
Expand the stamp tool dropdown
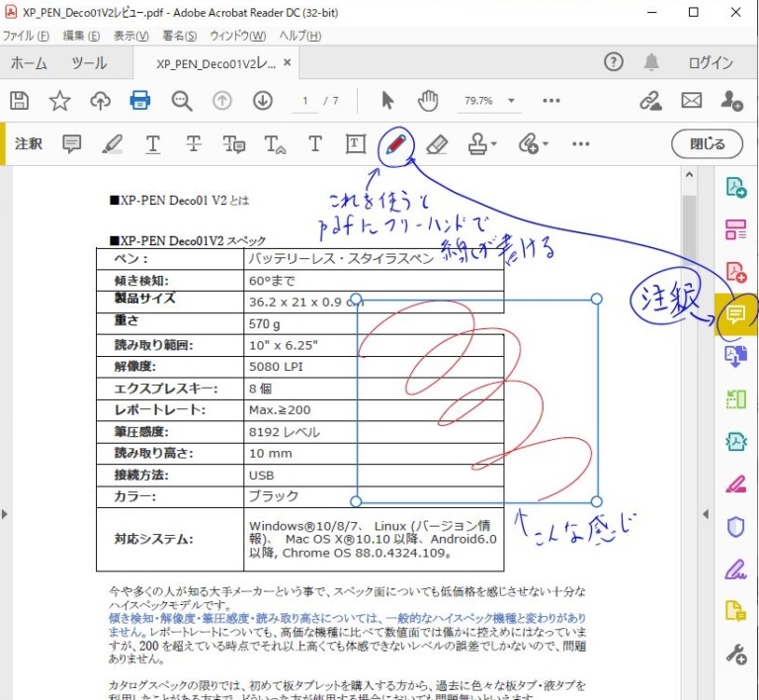click(494, 143)
